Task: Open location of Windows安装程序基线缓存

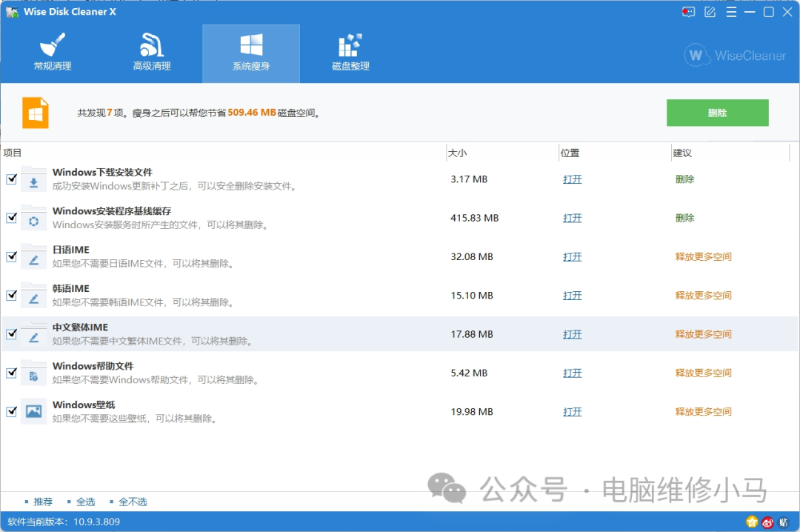Action: (573, 218)
